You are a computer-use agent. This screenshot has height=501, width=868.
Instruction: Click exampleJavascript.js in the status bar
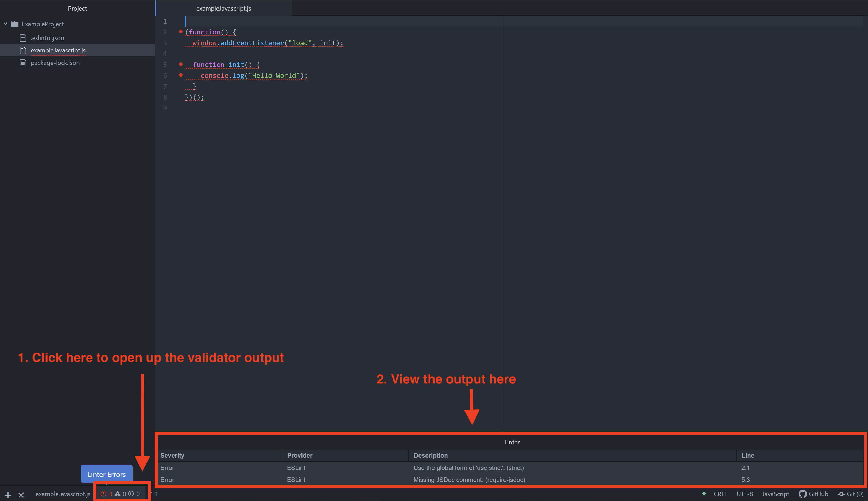click(x=63, y=494)
